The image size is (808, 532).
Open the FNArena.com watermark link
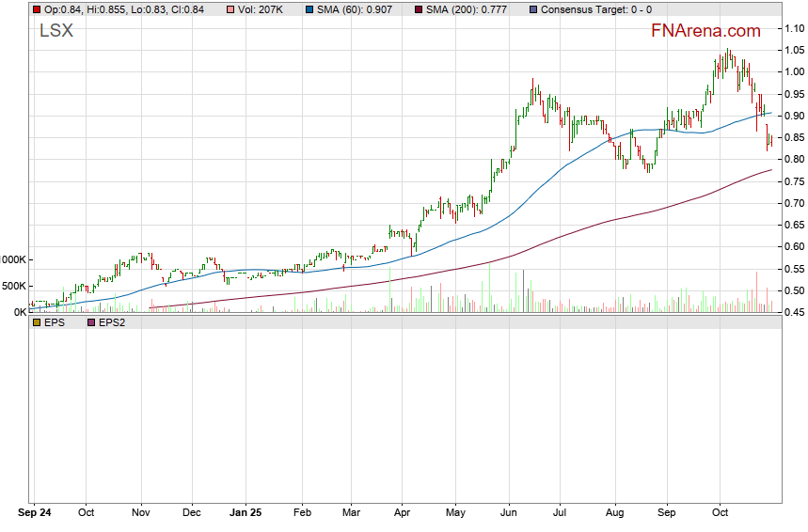(706, 31)
